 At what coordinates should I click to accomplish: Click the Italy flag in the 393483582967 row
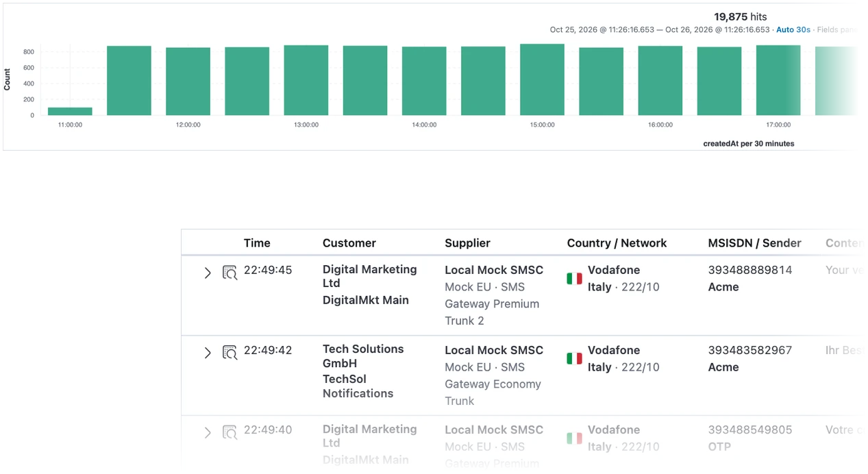coord(574,358)
